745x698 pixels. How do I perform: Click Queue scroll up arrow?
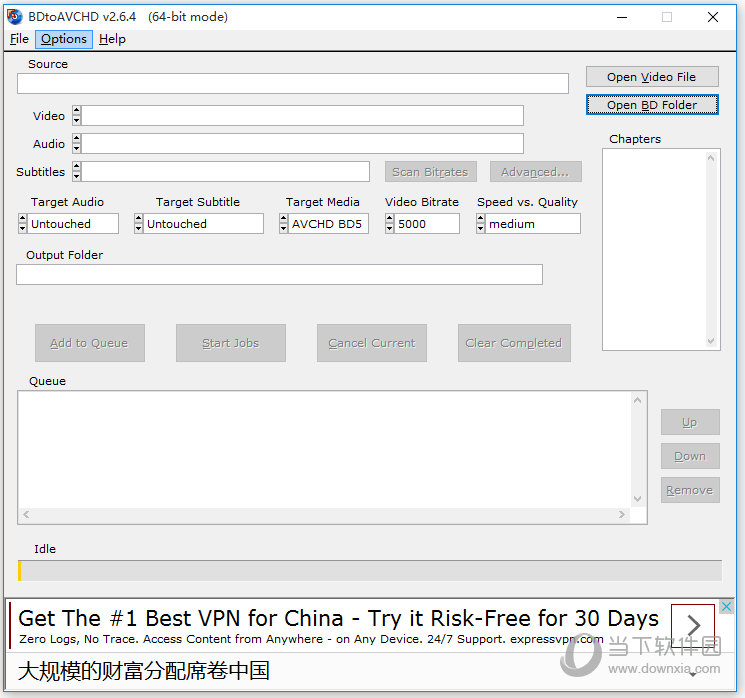(x=638, y=401)
